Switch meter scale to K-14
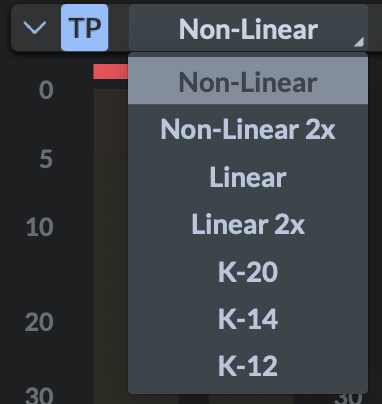Screen dimensions: 382x404 (248, 319)
